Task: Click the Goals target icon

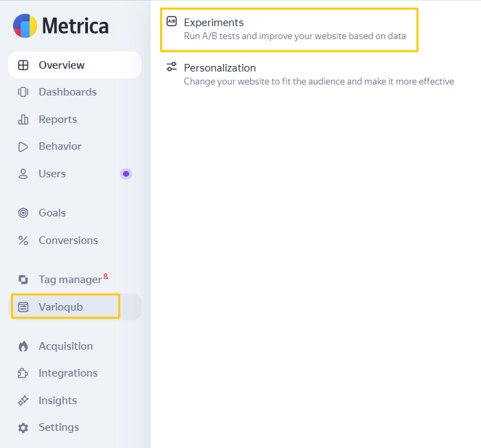Action: [23, 212]
